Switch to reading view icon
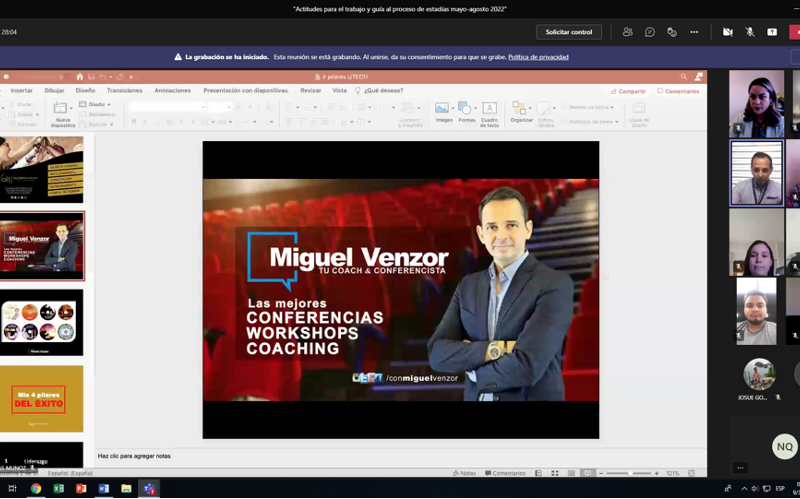 [x=571, y=473]
